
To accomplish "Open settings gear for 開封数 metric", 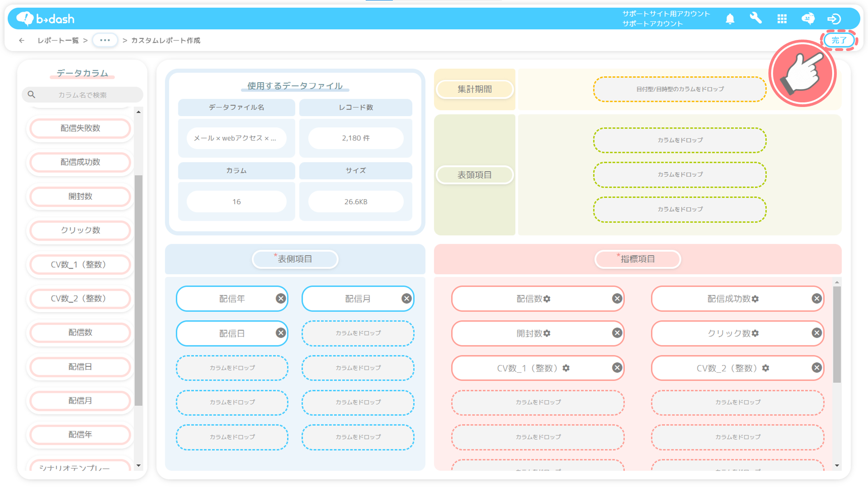I will (x=547, y=333).
